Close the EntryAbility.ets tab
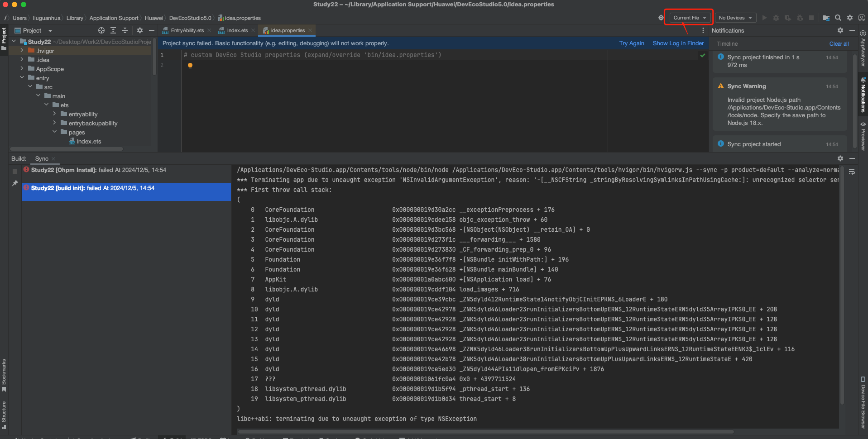Image resolution: width=868 pixels, height=439 pixels. 209,30
